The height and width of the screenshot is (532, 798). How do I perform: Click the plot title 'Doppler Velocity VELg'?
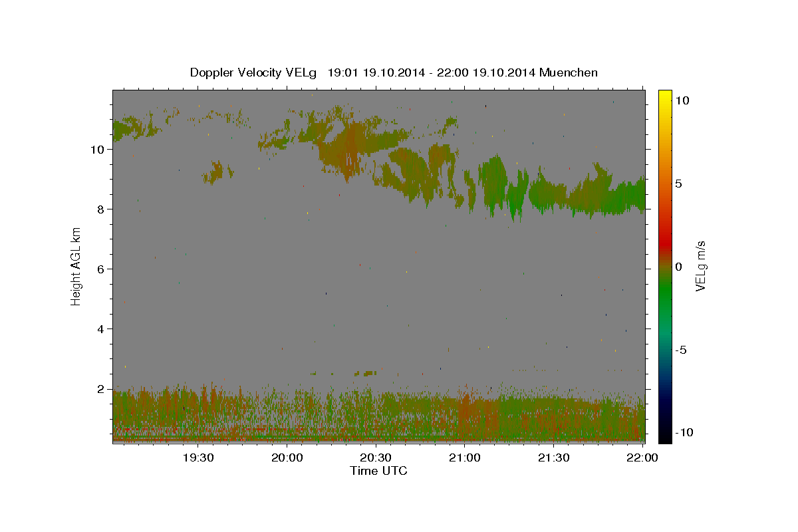point(254,72)
